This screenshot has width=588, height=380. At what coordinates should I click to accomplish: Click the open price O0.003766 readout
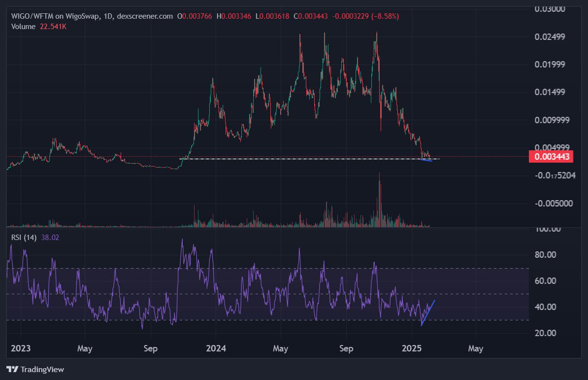point(194,16)
